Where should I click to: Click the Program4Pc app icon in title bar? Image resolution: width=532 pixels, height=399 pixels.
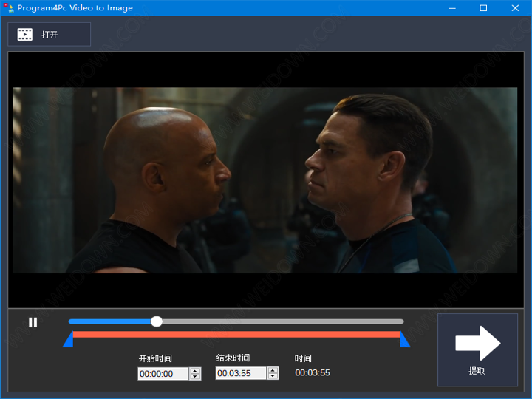click(x=8, y=8)
